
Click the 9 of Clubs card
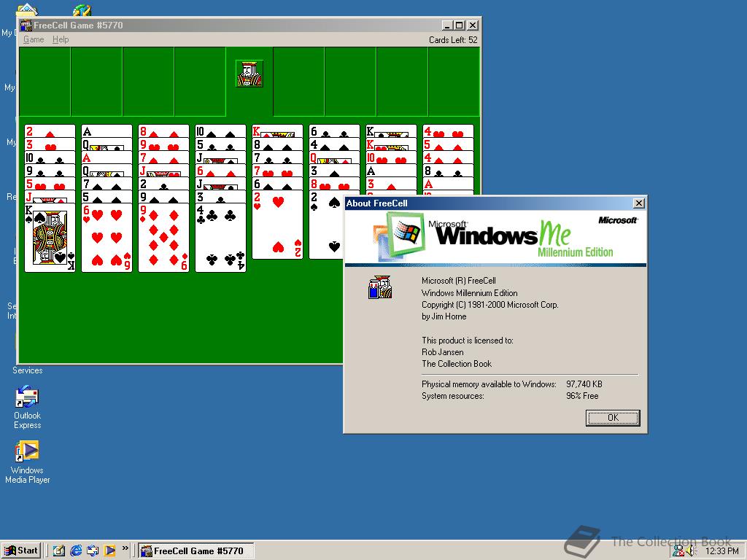[x=50, y=171]
